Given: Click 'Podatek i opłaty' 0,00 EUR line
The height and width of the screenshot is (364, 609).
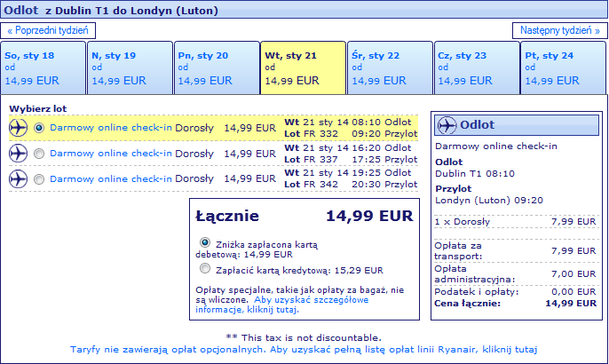Looking at the screenshot, I should click(515, 292).
